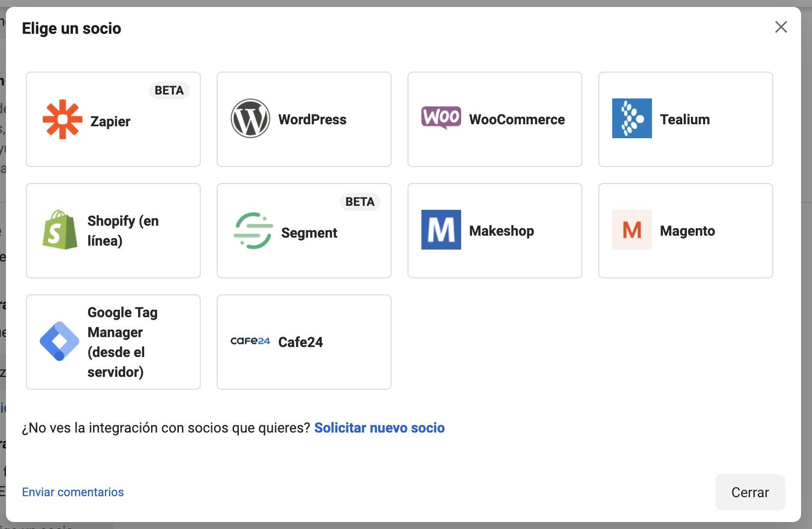Click the BETA badge on the Segment card

(360, 202)
